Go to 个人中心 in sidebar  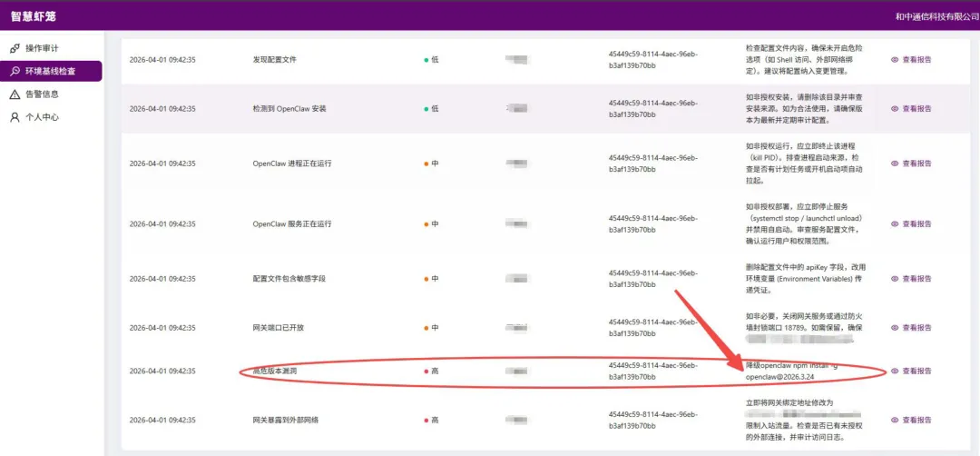coord(51,117)
